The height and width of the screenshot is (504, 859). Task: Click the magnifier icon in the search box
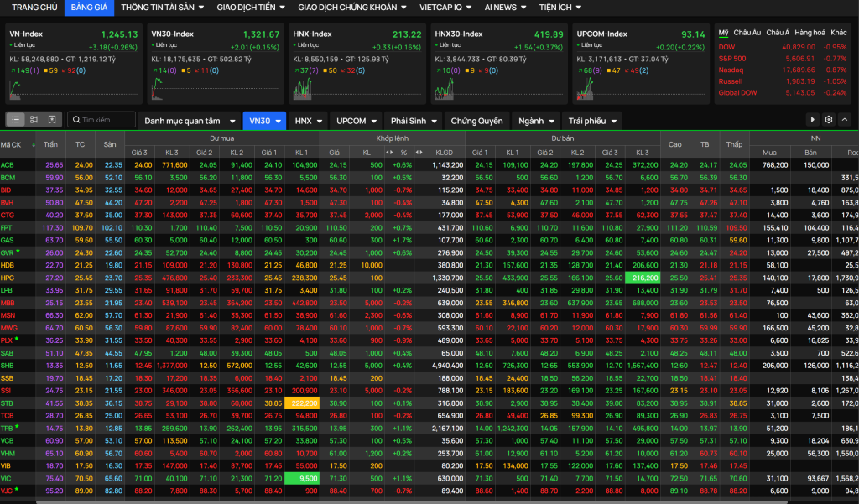[x=76, y=120]
